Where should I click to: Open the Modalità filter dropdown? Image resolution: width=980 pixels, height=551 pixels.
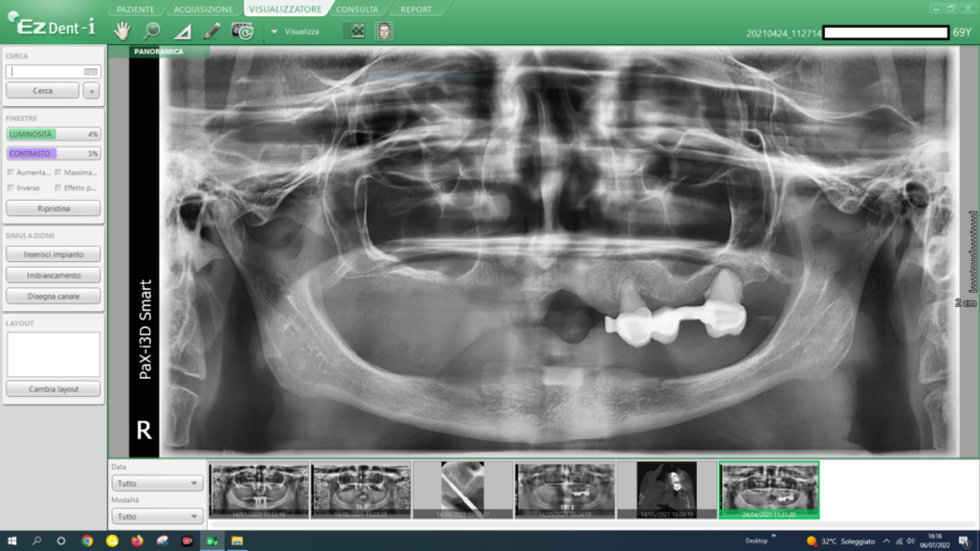[x=156, y=516]
